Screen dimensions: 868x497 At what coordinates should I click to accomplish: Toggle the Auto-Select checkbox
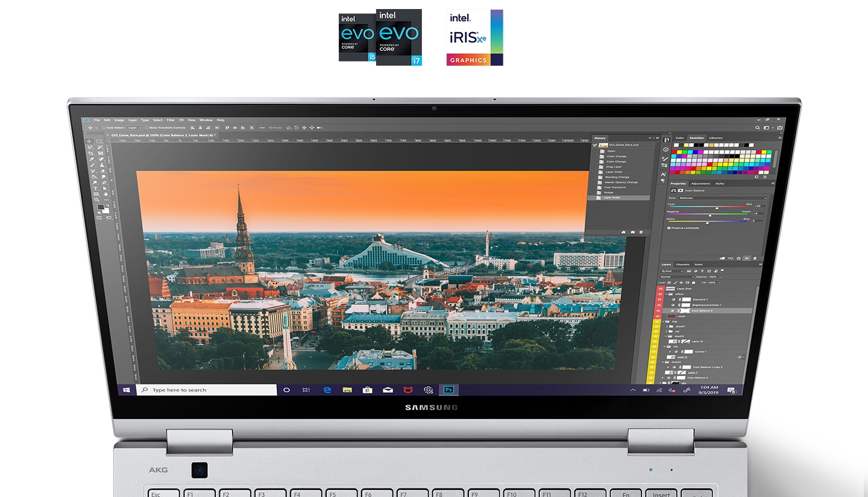104,128
